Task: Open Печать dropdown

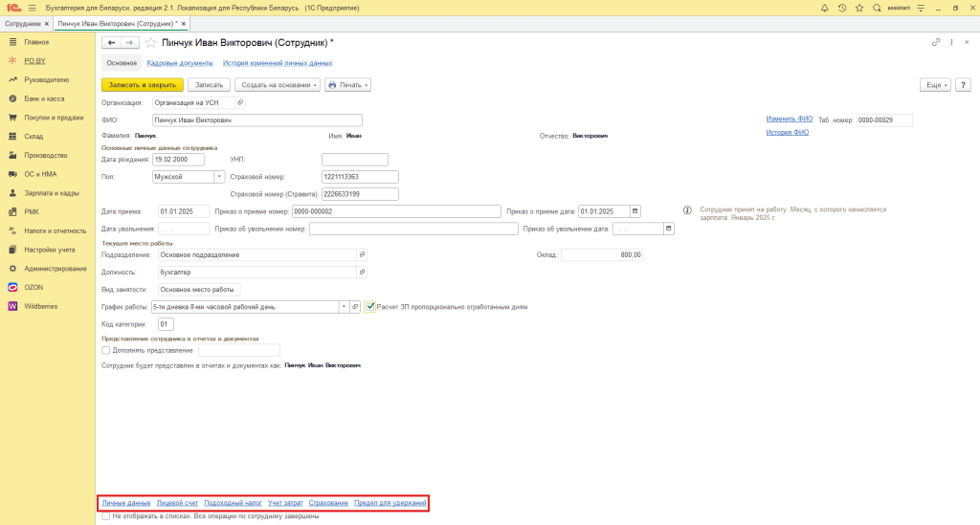Action: (347, 85)
